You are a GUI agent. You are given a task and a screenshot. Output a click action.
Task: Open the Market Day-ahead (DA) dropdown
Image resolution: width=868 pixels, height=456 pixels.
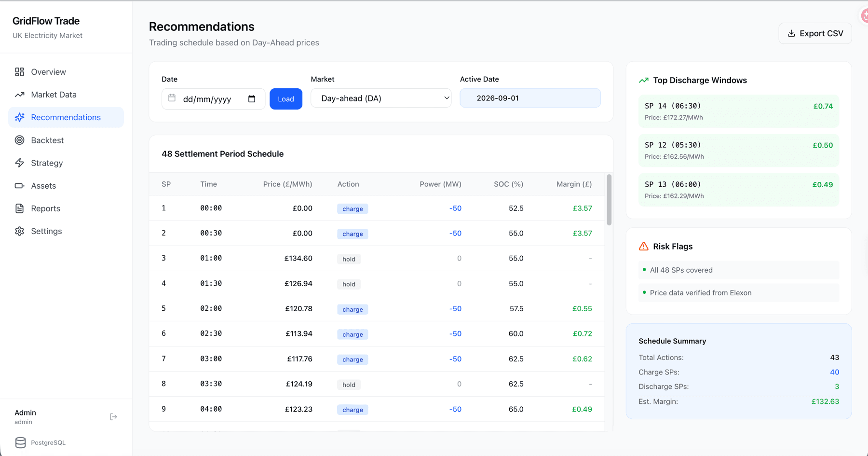[x=381, y=98]
